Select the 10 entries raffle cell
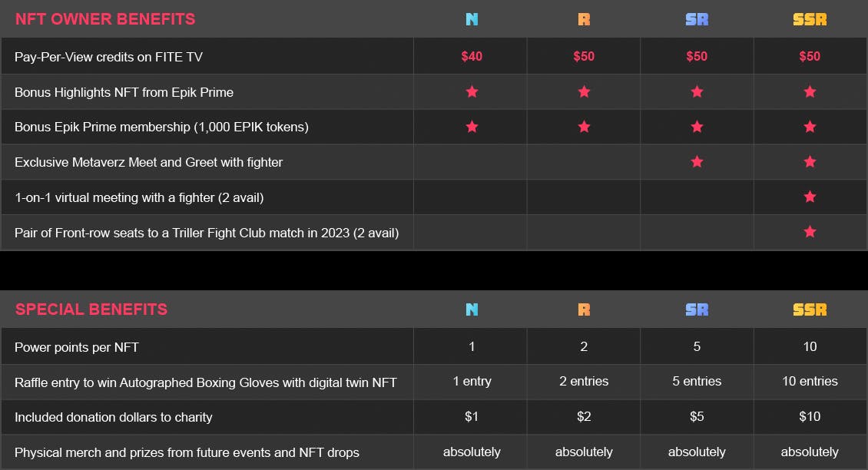Image resolution: width=868 pixels, height=470 pixels. click(810, 381)
